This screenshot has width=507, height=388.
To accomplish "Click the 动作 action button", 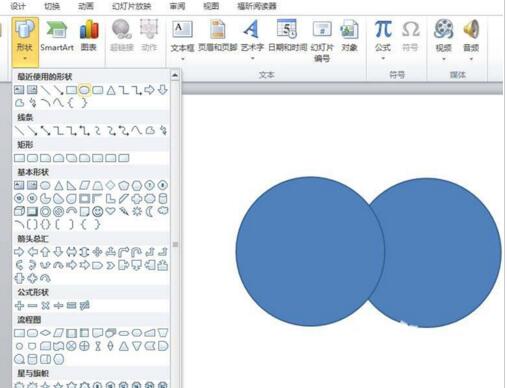I will click(x=149, y=36).
